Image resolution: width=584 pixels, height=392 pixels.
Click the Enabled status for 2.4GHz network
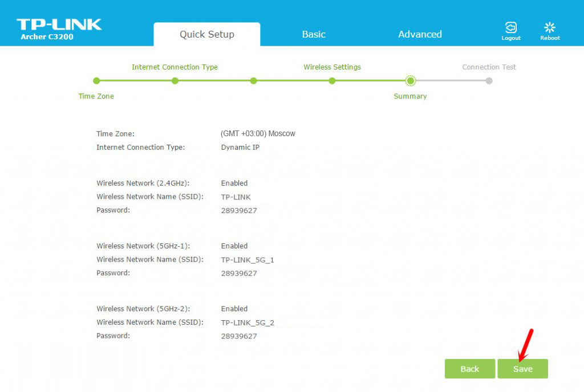click(234, 183)
